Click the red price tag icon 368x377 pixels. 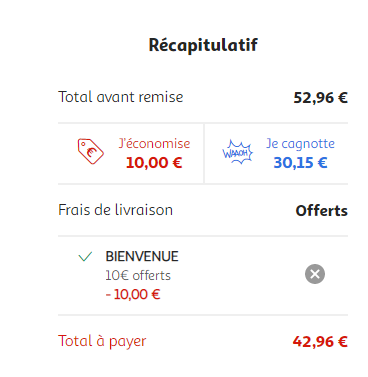(x=91, y=152)
